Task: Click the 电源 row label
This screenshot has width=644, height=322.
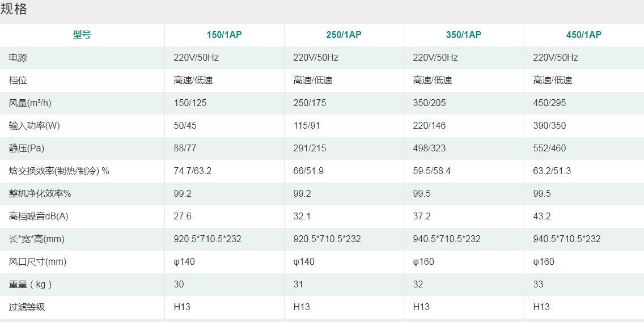Action: coord(18,57)
